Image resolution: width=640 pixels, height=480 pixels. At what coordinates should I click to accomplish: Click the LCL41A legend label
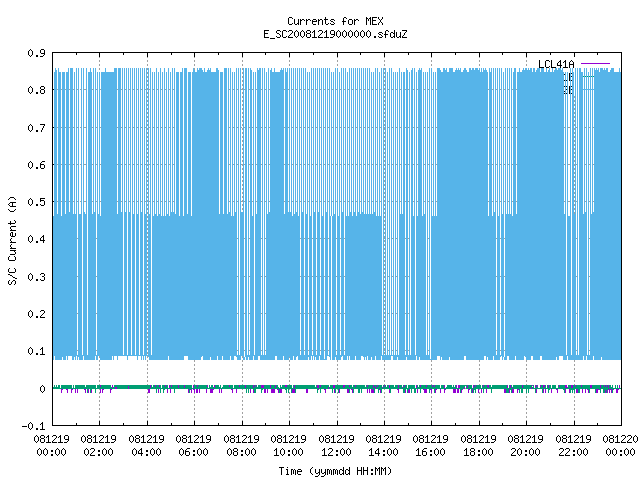click(556, 64)
